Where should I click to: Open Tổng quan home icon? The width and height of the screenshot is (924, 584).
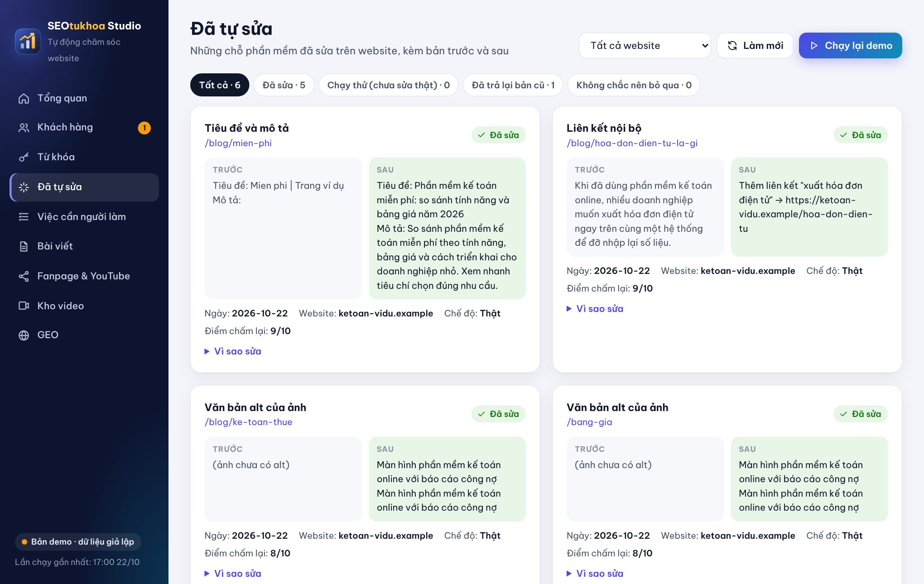point(24,98)
